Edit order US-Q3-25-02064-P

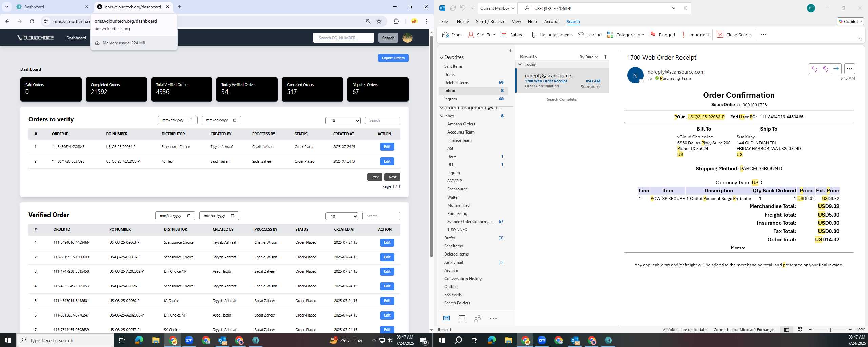(387, 147)
